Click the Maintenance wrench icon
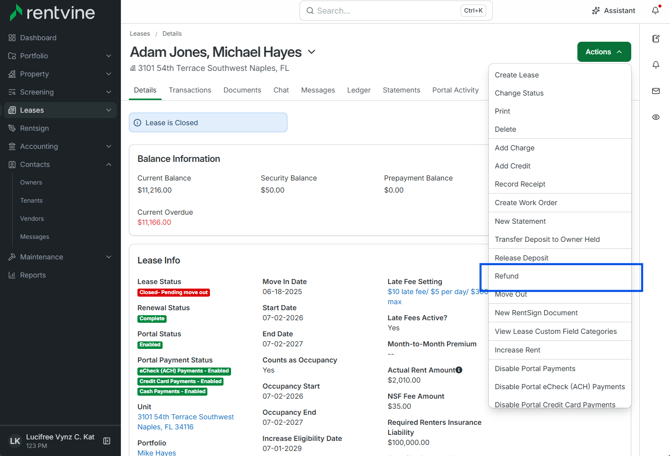 (x=12, y=257)
